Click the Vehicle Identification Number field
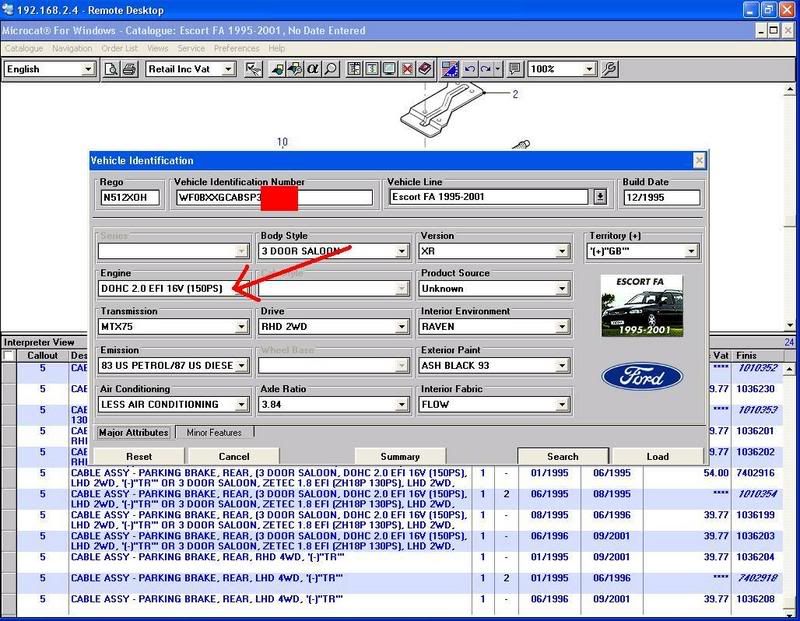 point(274,197)
